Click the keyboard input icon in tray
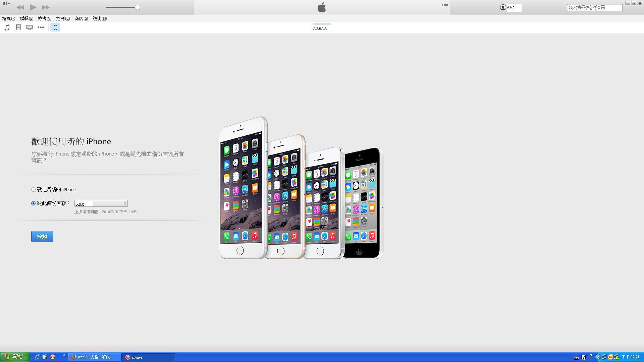This screenshot has height=362, width=644. 576,357
